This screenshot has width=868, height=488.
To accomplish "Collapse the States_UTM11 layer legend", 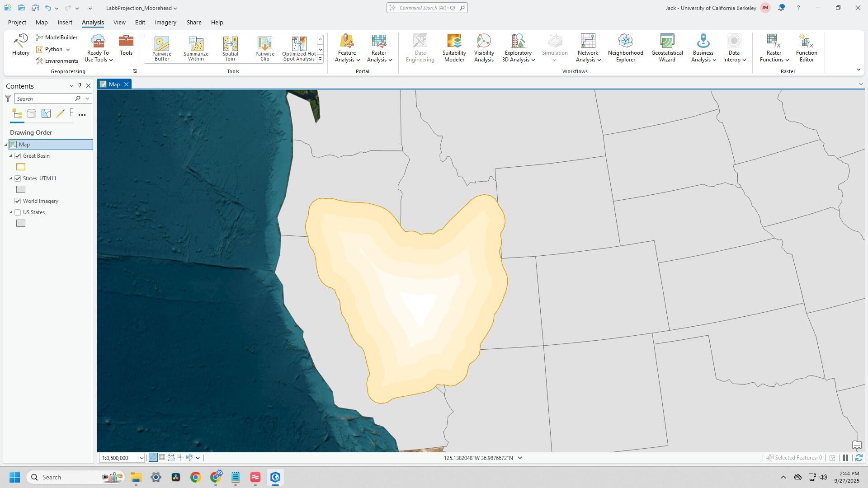I will pyautogui.click(x=11, y=178).
